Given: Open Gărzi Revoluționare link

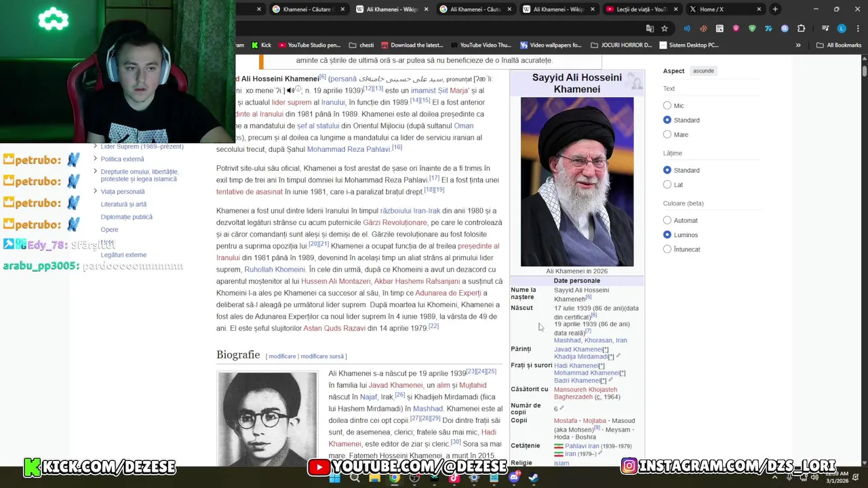Looking at the screenshot, I should [x=395, y=222].
